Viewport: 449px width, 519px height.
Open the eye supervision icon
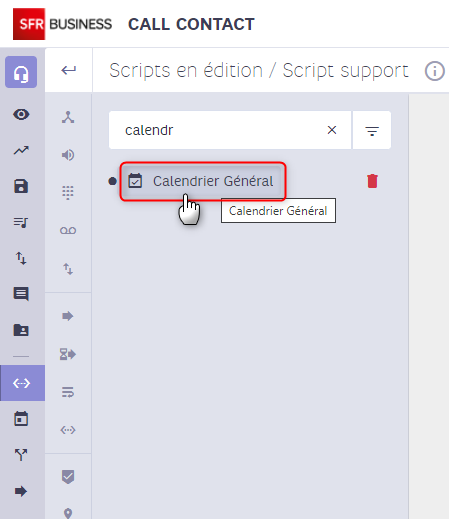point(21,115)
